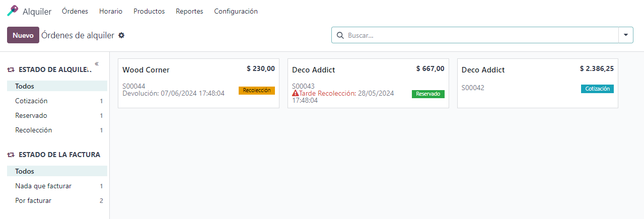Click the Estado de Alquiler section icon

pyautogui.click(x=11, y=69)
